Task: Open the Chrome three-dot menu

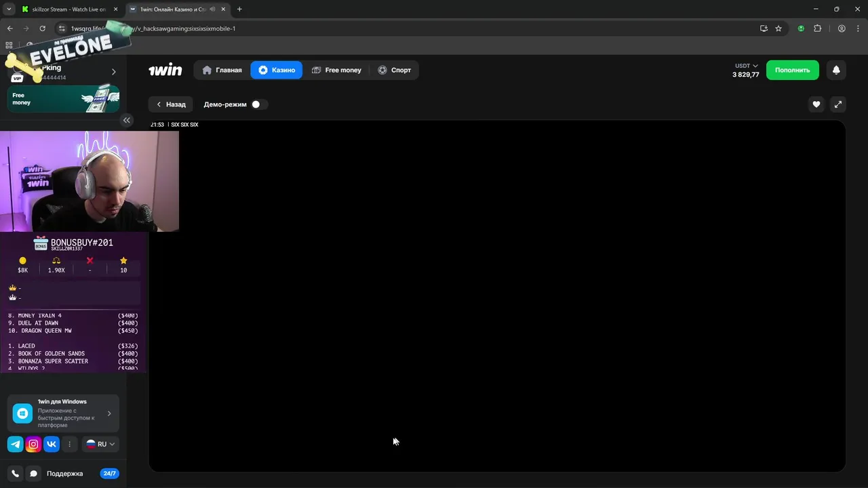Action: (856, 28)
